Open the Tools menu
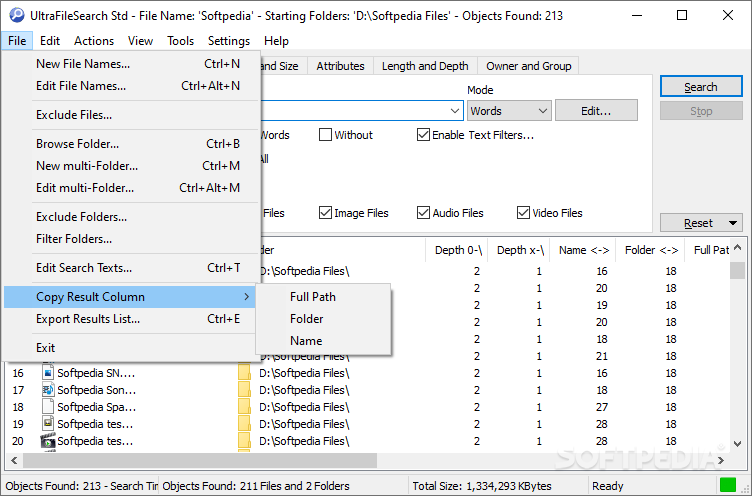Image resolution: width=752 pixels, height=496 pixels. coord(180,41)
